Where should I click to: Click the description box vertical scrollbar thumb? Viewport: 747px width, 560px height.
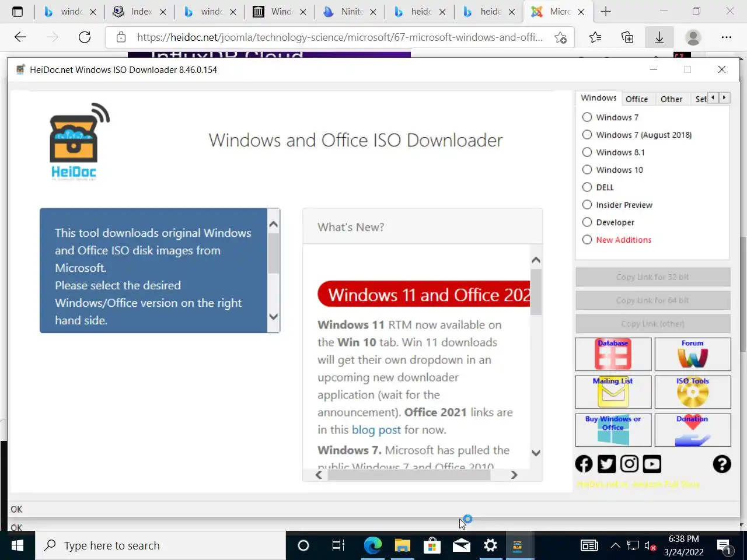pyautogui.click(x=273, y=253)
